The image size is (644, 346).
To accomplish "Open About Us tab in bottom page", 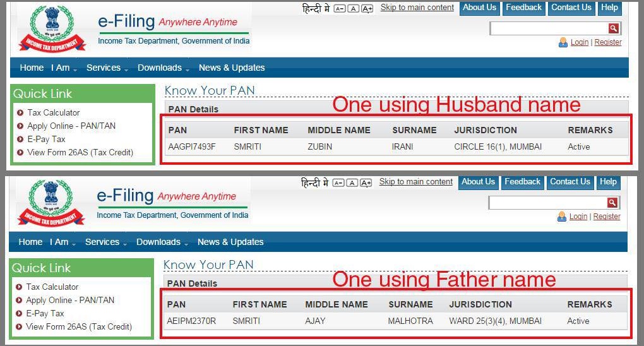I will pos(478,182).
